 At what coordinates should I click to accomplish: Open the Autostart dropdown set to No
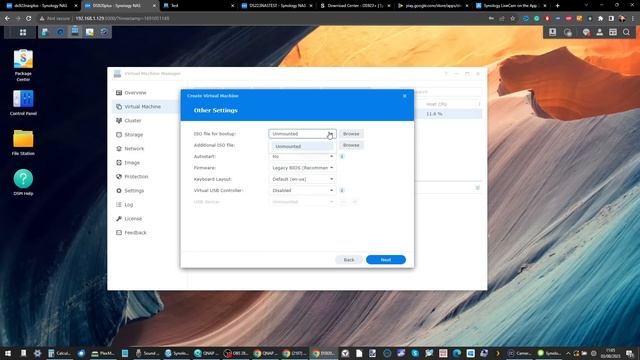302,156
